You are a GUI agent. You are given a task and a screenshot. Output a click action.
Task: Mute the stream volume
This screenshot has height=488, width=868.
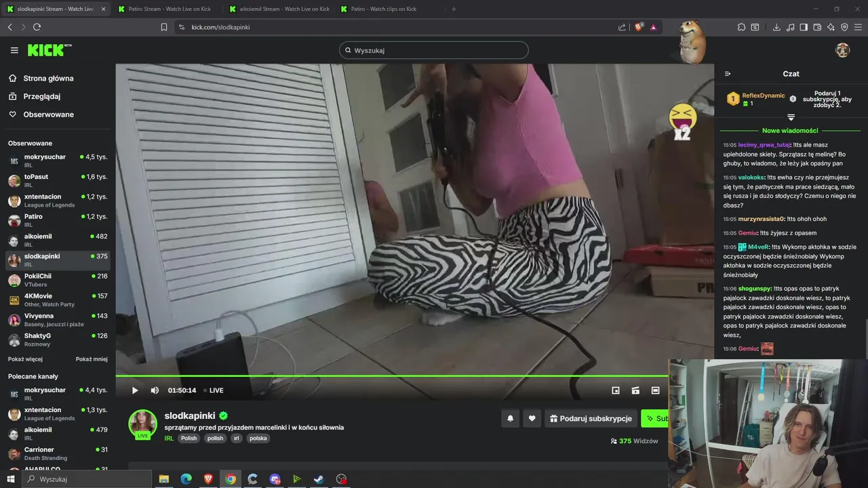click(155, 390)
